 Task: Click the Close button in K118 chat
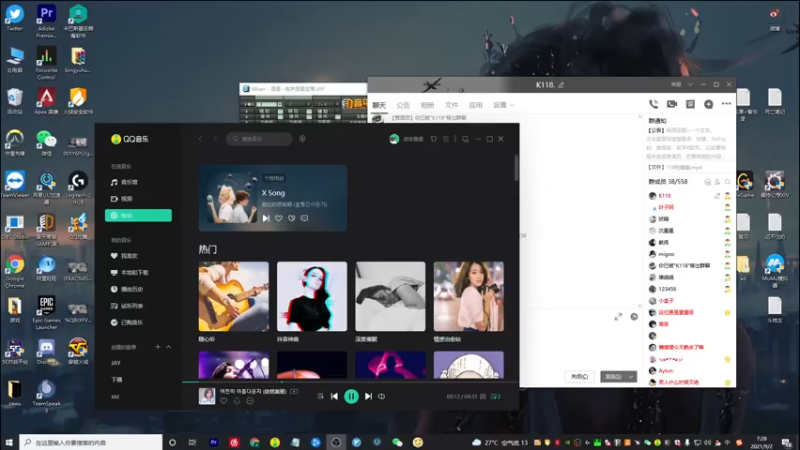click(579, 377)
